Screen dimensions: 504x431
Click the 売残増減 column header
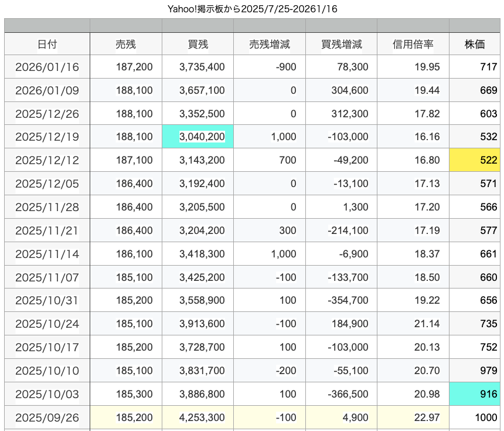(x=269, y=44)
